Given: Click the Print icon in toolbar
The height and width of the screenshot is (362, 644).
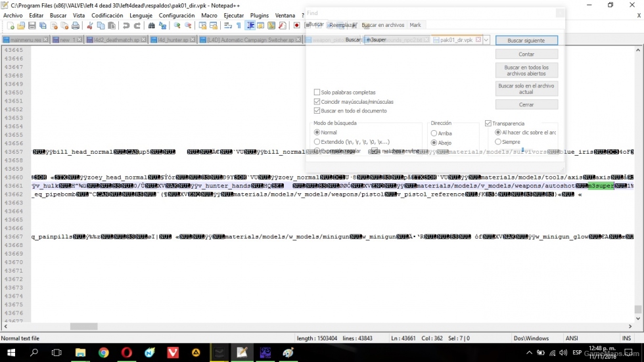Looking at the screenshot, I should (76, 26).
